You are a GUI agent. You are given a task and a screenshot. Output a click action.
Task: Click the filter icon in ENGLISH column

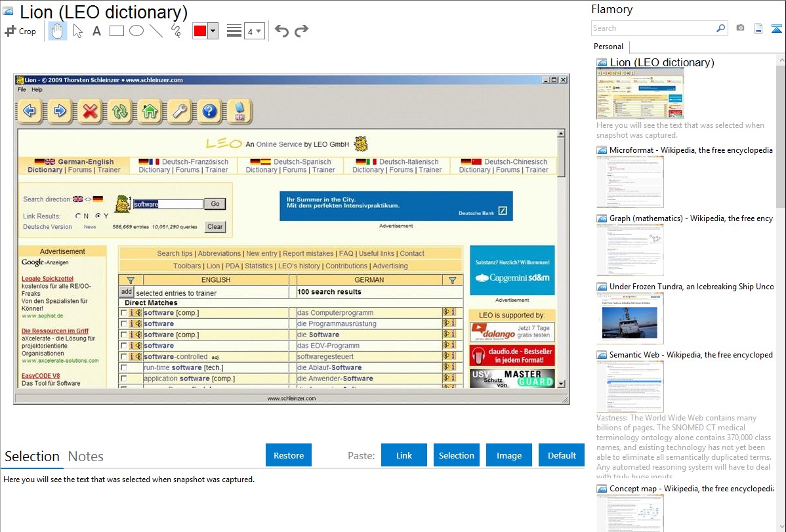click(131, 280)
